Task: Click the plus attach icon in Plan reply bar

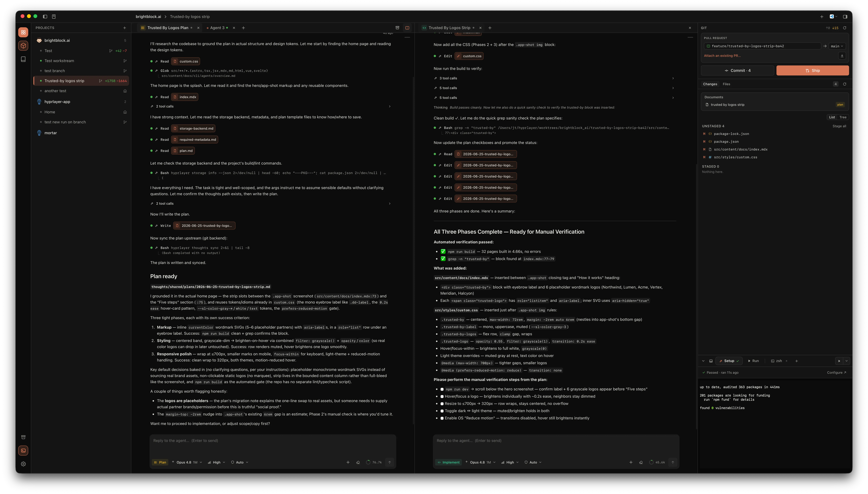Action: (x=348, y=462)
